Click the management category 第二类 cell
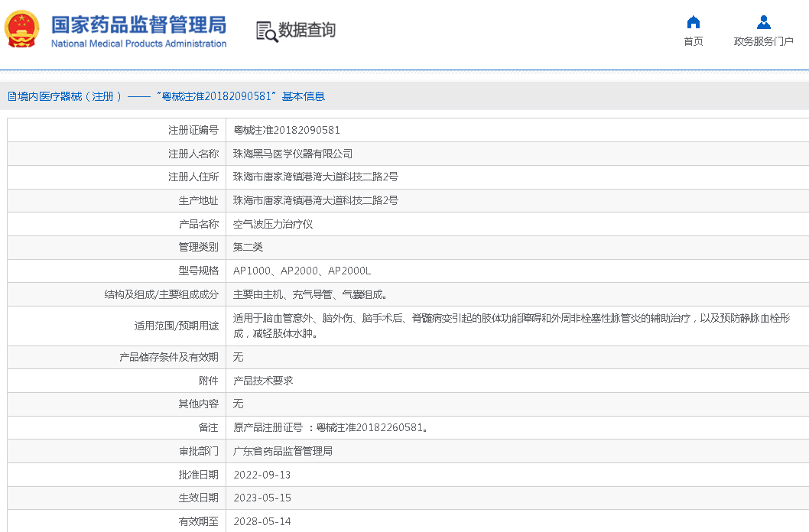This screenshot has height=532, width=809. [x=248, y=247]
